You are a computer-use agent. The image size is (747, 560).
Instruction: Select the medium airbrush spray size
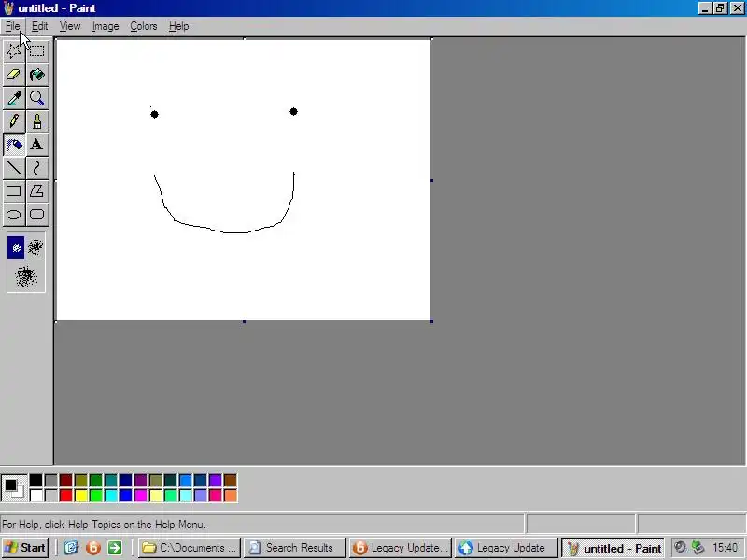[x=35, y=247]
